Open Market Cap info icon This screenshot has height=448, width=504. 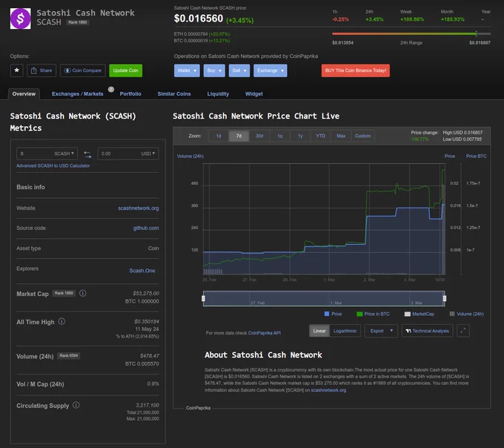pos(82,293)
